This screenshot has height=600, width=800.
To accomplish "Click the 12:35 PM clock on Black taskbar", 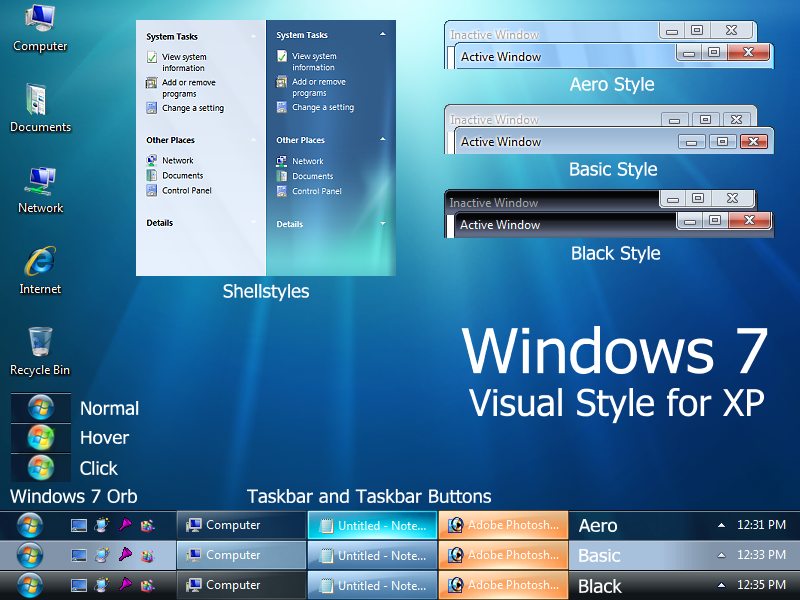I will click(x=761, y=585).
